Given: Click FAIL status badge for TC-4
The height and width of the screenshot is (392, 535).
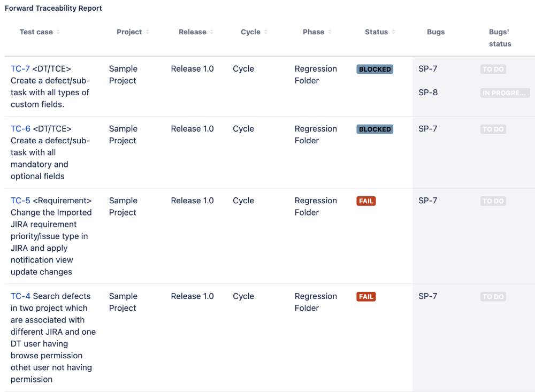Looking at the screenshot, I should tap(366, 297).
